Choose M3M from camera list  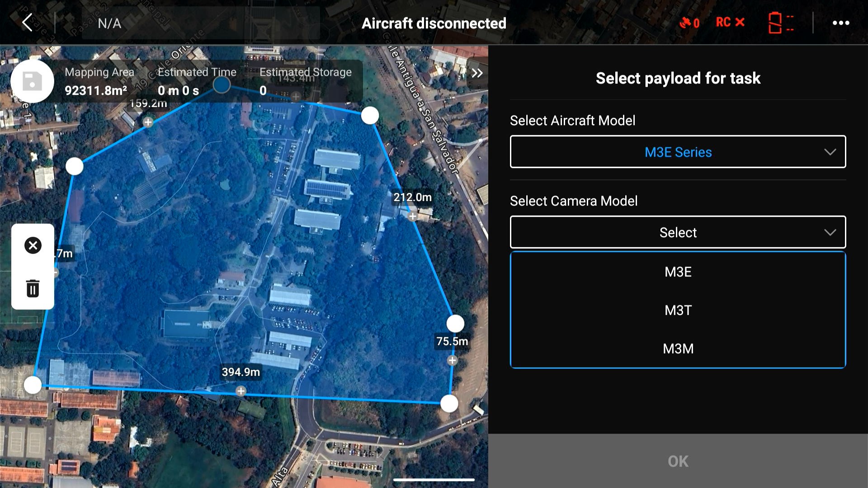point(677,349)
